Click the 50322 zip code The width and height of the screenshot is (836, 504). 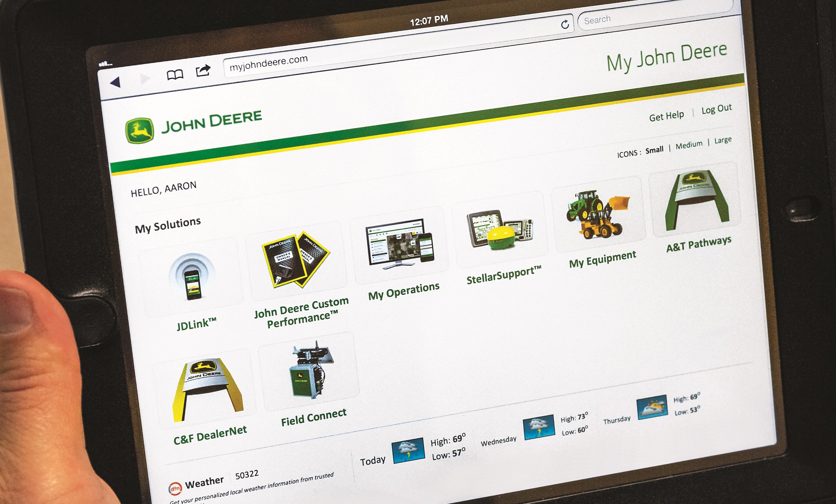(x=247, y=475)
